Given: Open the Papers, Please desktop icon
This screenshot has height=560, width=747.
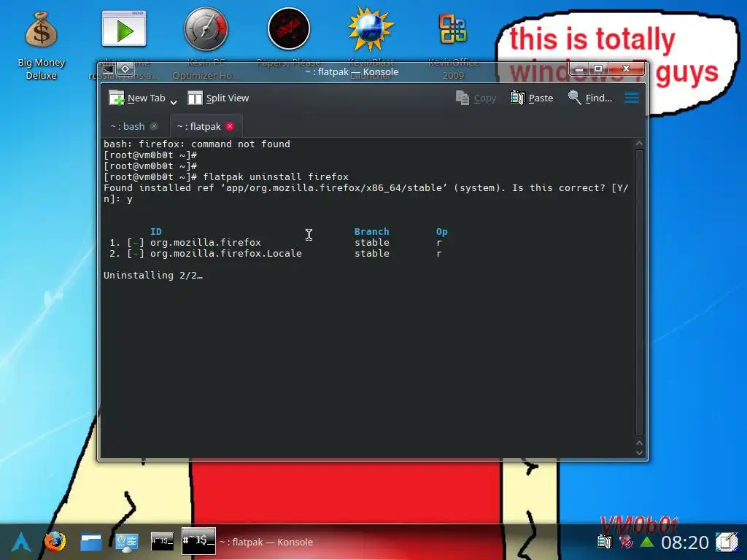Looking at the screenshot, I should pos(289,29).
